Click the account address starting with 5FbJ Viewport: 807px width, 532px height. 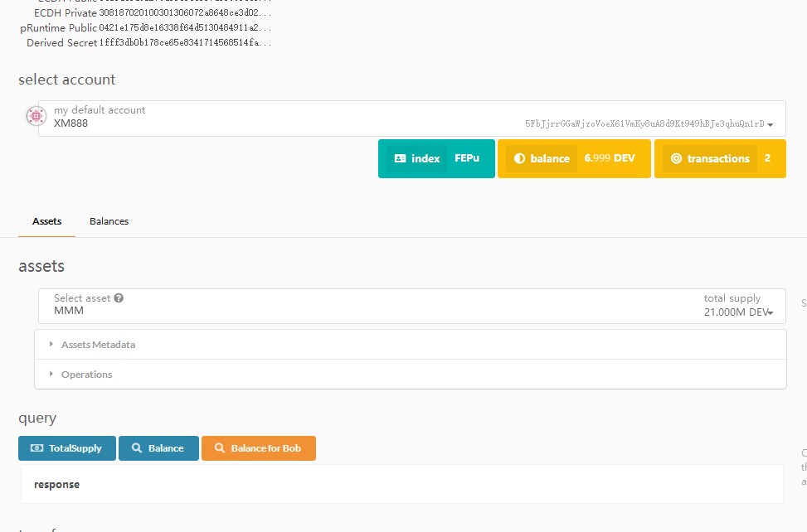pyautogui.click(x=644, y=124)
